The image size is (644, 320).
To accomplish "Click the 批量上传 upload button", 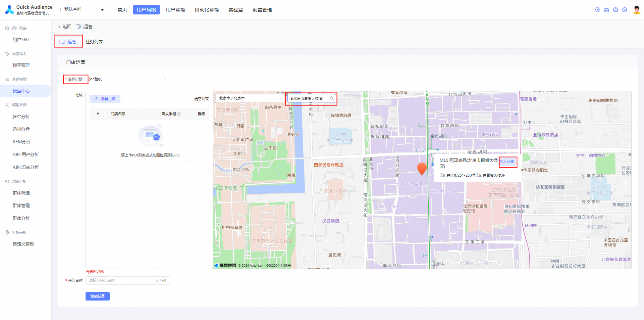I will [105, 99].
